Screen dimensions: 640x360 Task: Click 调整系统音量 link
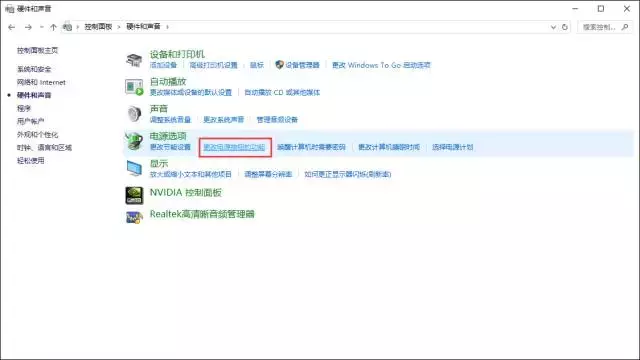click(x=170, y=120)
